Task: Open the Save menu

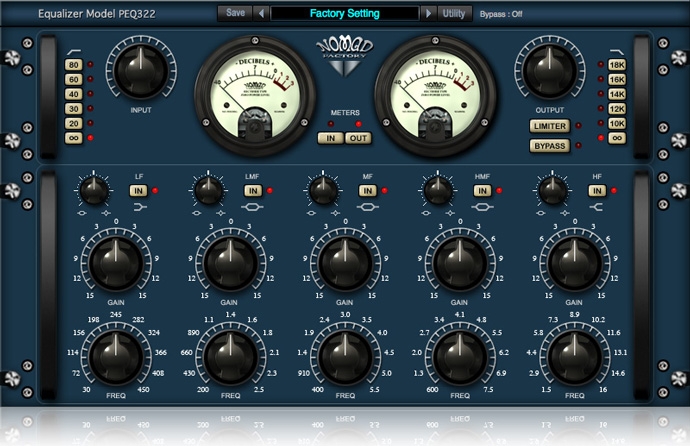Action: (235, 13)
